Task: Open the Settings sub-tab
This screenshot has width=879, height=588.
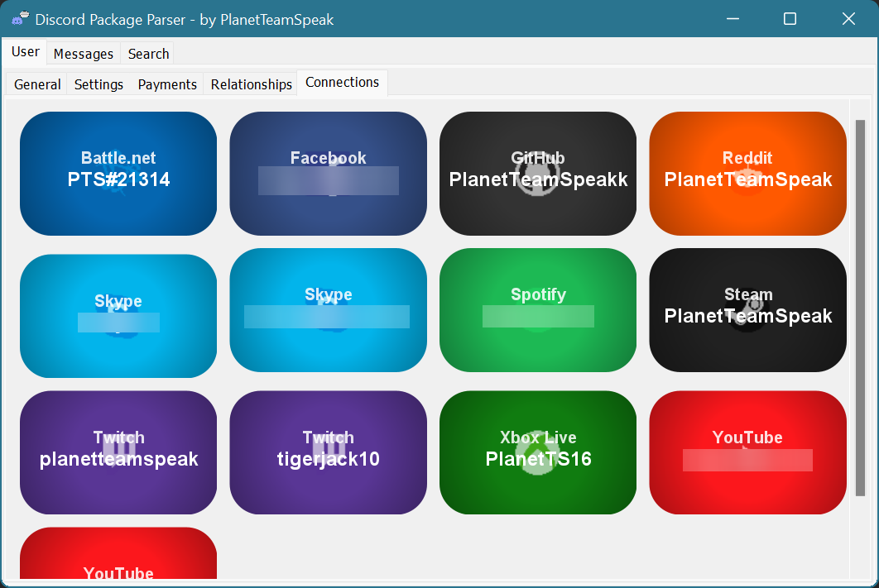Action: tap(98, 84)
